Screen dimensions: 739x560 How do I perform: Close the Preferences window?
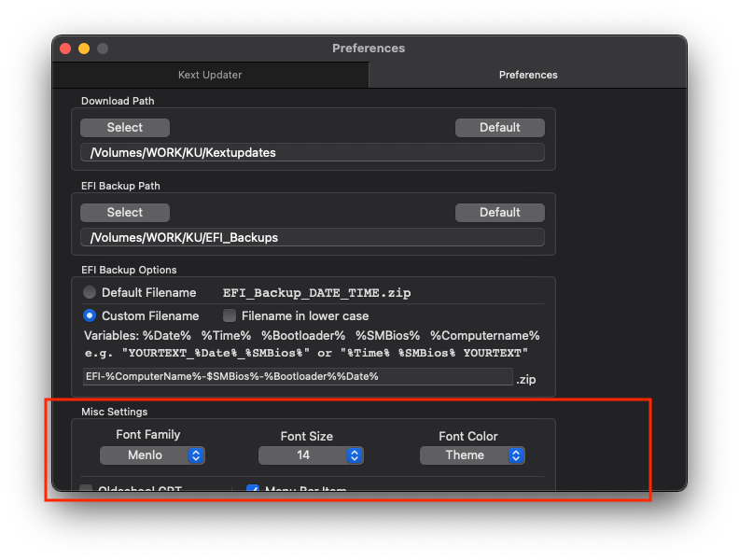tap(65, 49)
